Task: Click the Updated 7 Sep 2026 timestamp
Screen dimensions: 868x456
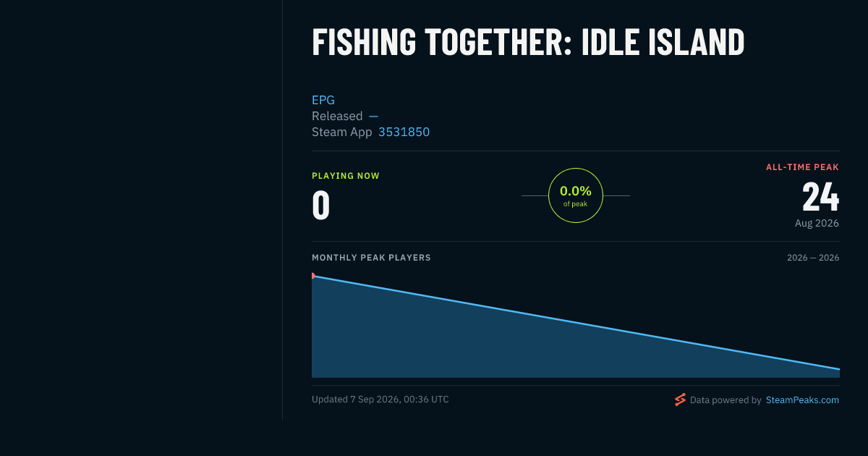Action: (x=380, y=399)
